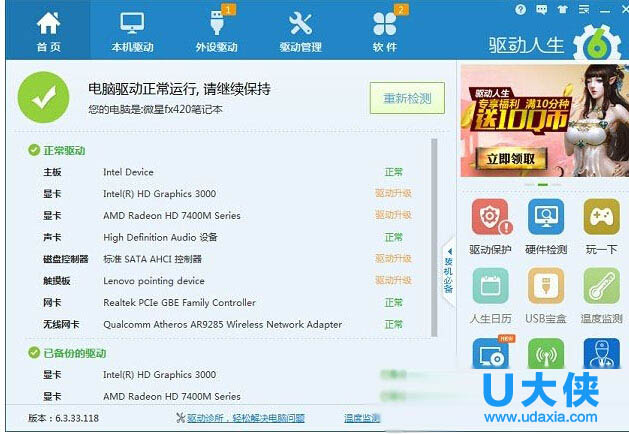Image resolution: width=629 pixels, height=434 pixels.
Task: Expand the 装机必备 side panel arrow
Action: 449,252
